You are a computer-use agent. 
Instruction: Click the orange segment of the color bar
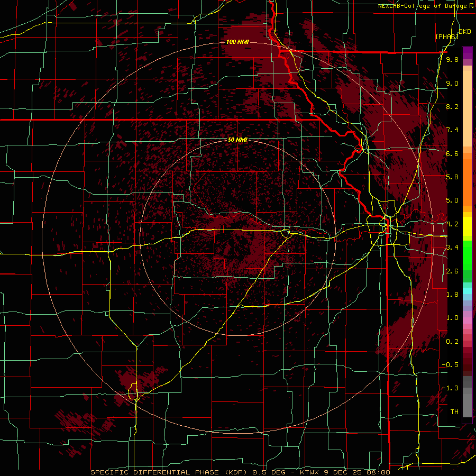(x=467, y=182)
